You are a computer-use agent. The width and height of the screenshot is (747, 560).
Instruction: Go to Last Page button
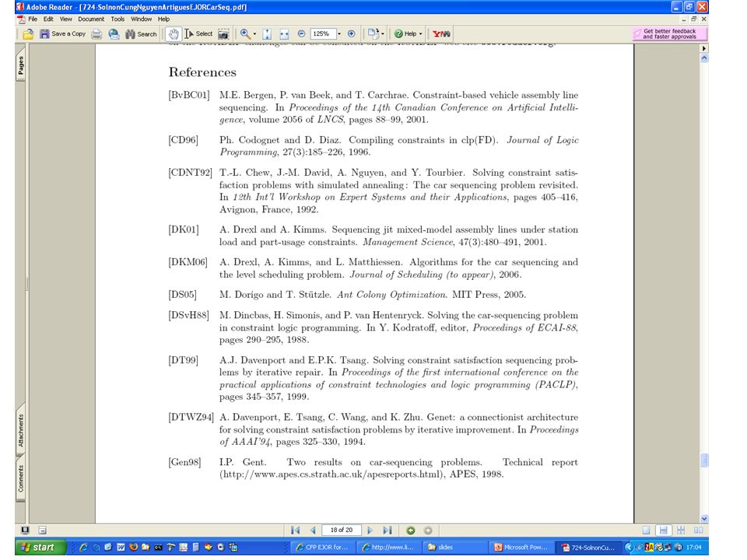click(x=388, y=530)
